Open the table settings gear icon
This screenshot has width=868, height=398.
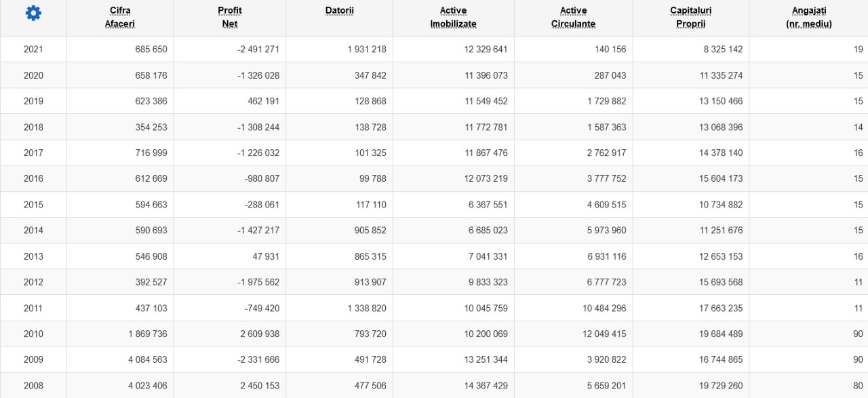[x=33, y=13]
